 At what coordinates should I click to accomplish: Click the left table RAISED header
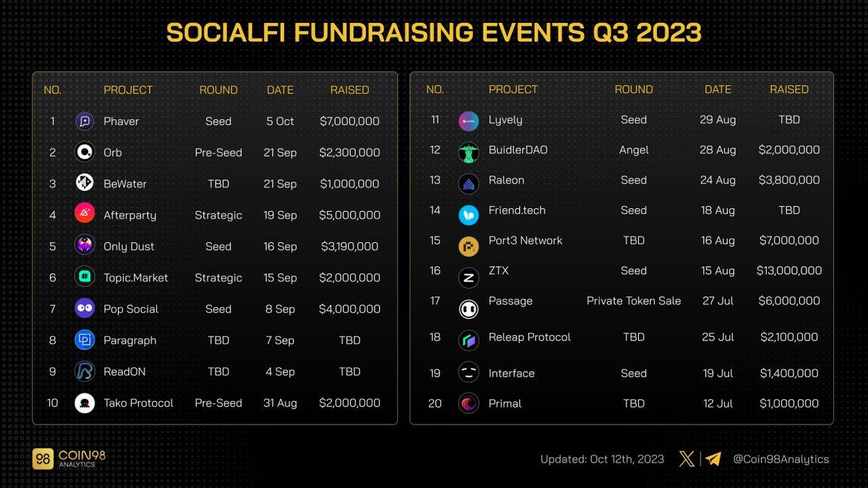(349, 90)
